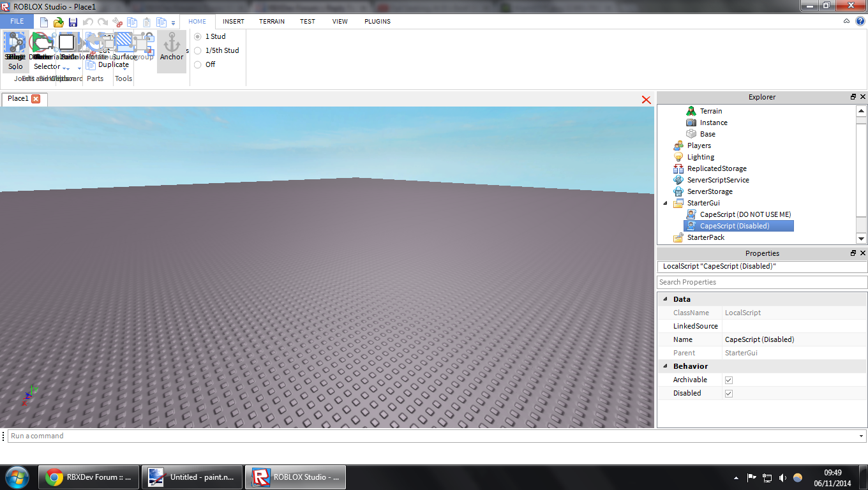Edit the Name property value field
Screen dimensions: 868x490
tap(795, 340)
